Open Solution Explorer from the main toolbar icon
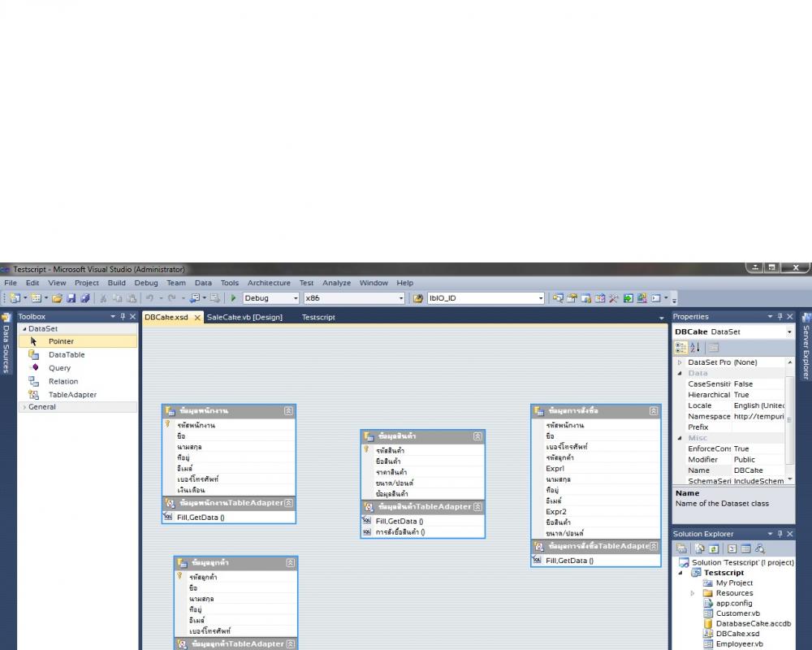Image resolution: width=812 pixels, height=650 pixels. (558, 298)
